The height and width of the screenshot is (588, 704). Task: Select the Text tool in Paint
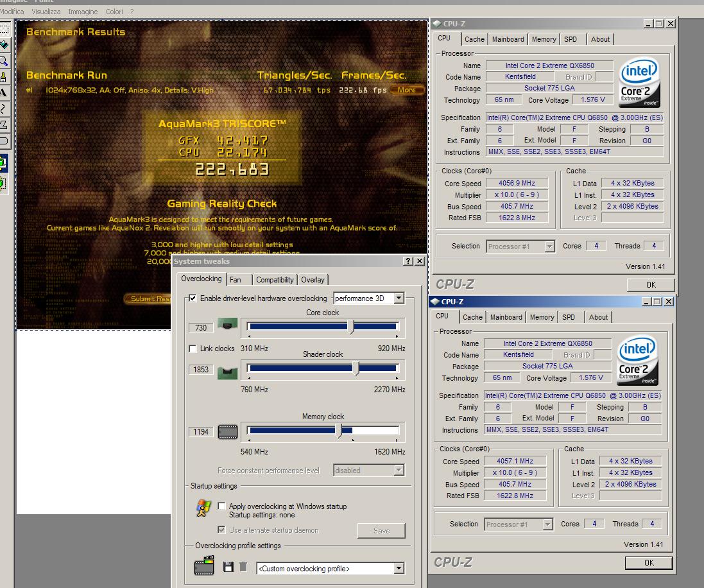[x=4, y=93]
